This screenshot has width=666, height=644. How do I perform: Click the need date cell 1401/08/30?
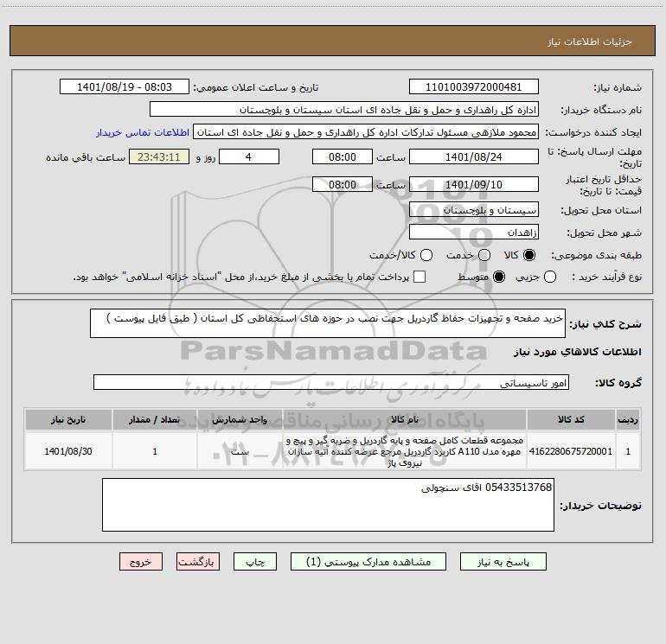[68, 451]
